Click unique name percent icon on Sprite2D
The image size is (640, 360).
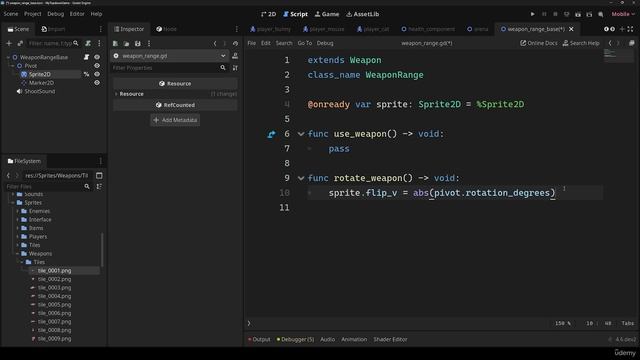[x=87, y=74]
